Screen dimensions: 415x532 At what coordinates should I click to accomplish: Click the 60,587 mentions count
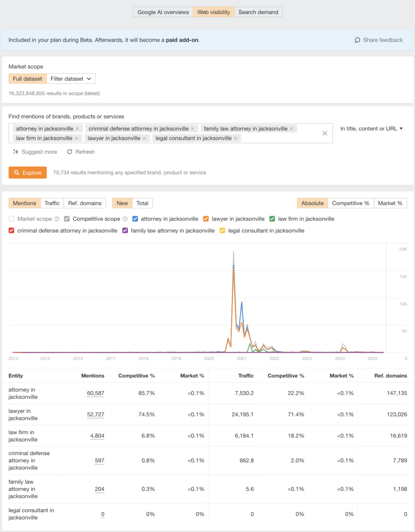point(95,393)
